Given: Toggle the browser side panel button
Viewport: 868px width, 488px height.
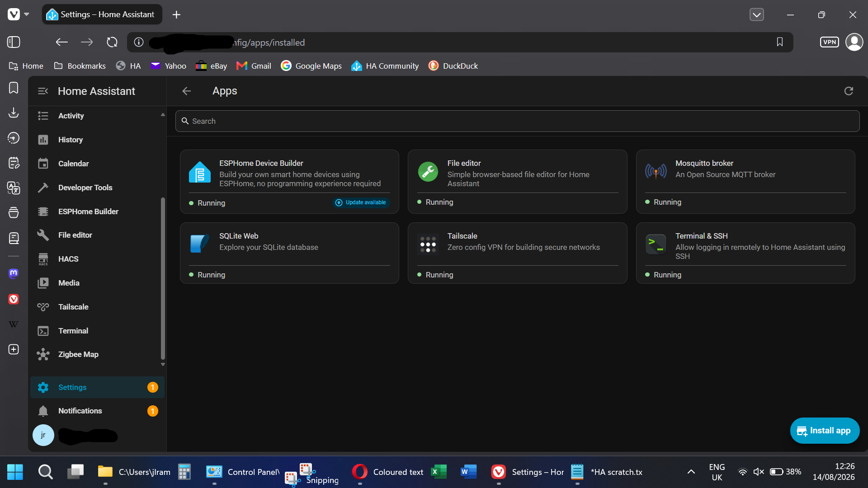Looking at the screenshot, I should point(14,42).
